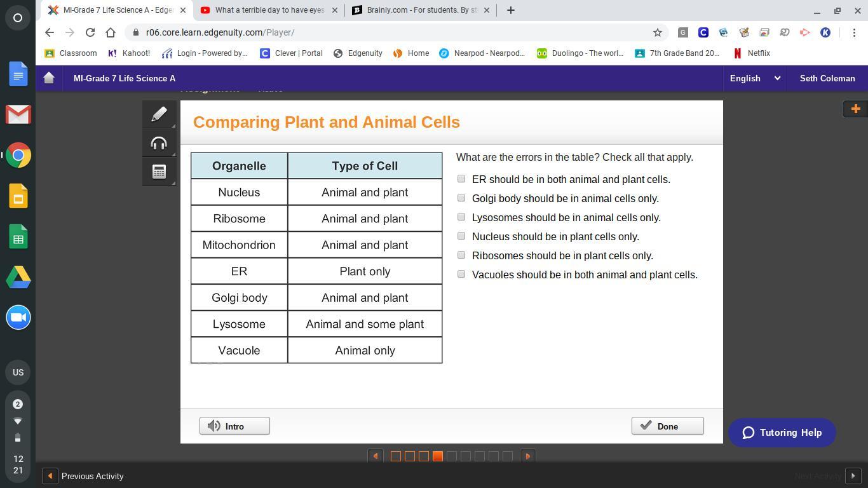This screenshot has height=488, width=868.
Task: Check 'Ribosomes should be in plant cells only'
Action: point(461,255)
